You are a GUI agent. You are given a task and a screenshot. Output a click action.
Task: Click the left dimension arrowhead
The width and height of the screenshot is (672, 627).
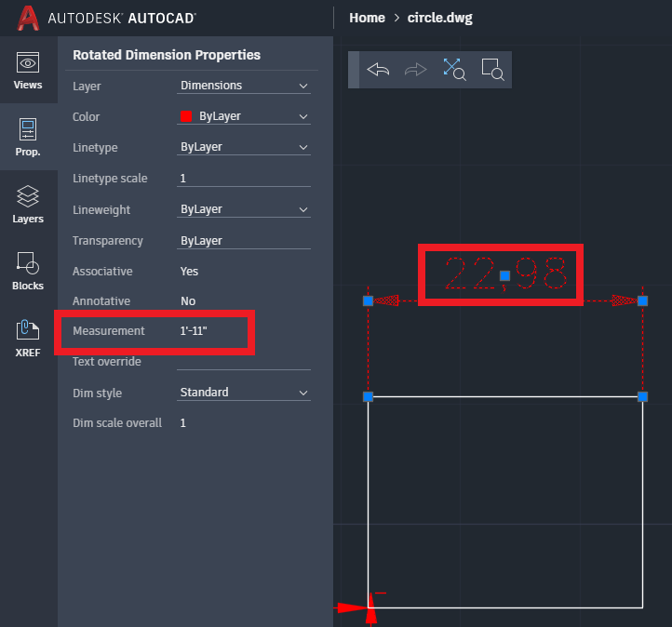tap(386, 300)
